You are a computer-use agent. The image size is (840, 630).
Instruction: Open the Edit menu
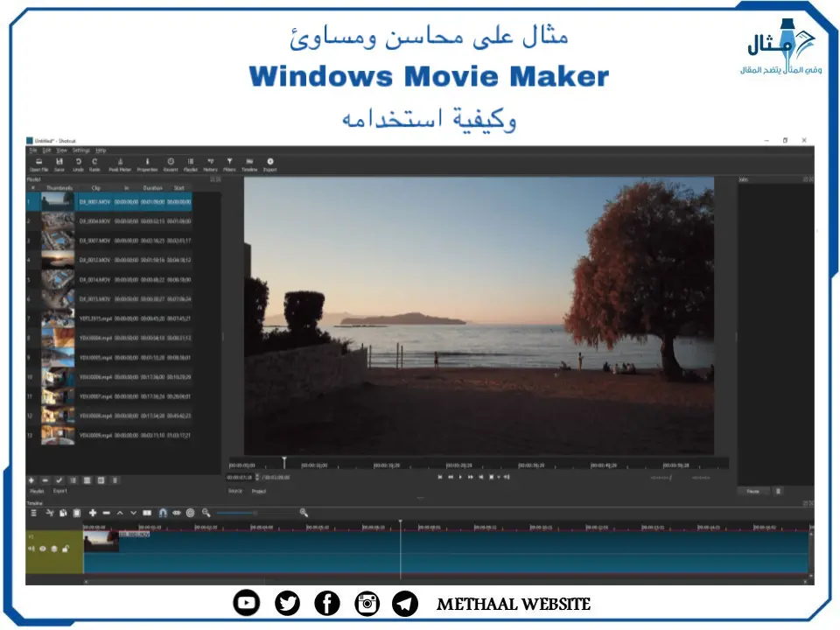pos(46,150)
